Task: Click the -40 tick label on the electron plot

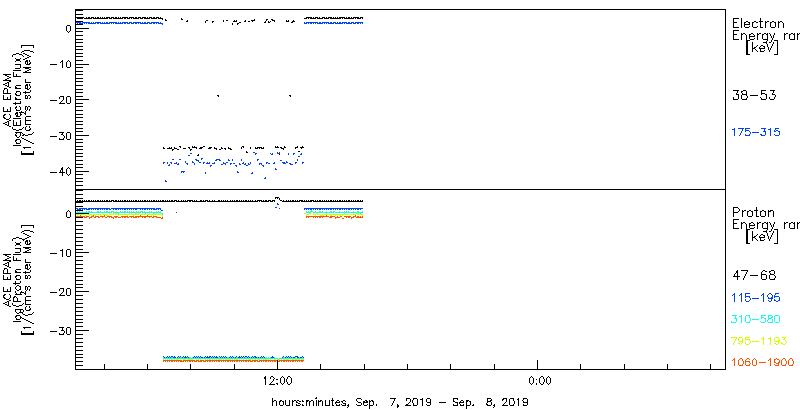Action: point(59,171)
